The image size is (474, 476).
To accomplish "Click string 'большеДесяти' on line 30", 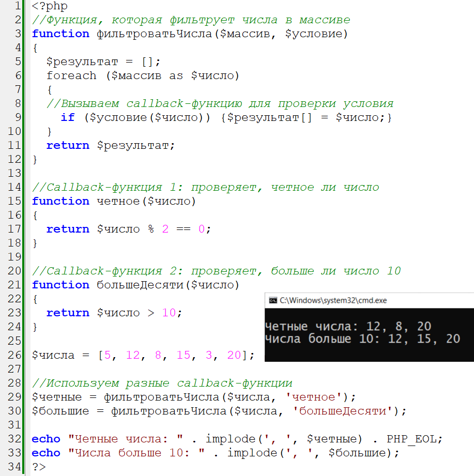I will [x=343, y=411].
